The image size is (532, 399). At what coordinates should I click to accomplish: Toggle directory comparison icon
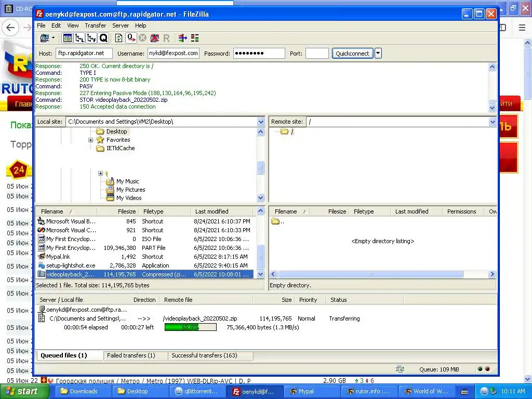[195, 38]
